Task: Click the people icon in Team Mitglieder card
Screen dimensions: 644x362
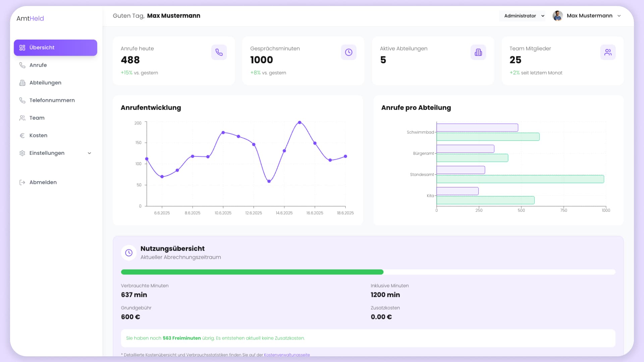Action: [x=608, y=52]
